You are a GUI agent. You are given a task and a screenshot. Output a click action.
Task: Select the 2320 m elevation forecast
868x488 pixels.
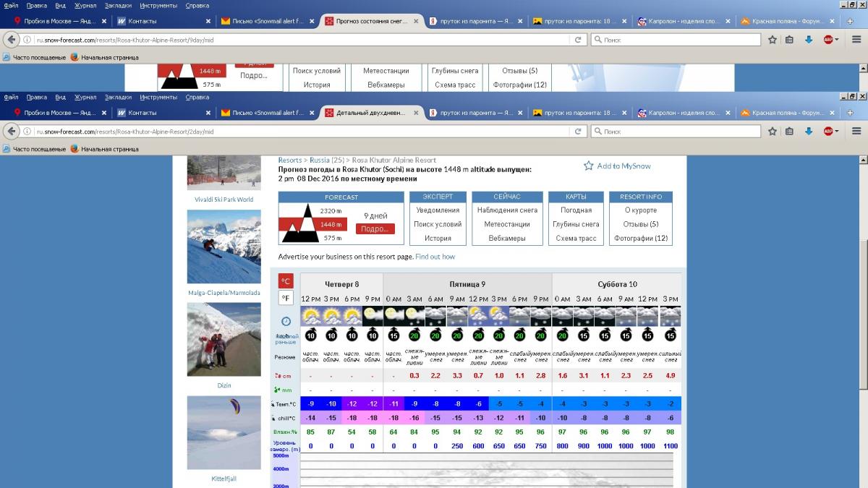pyautogui.click(x=331, y=211)
